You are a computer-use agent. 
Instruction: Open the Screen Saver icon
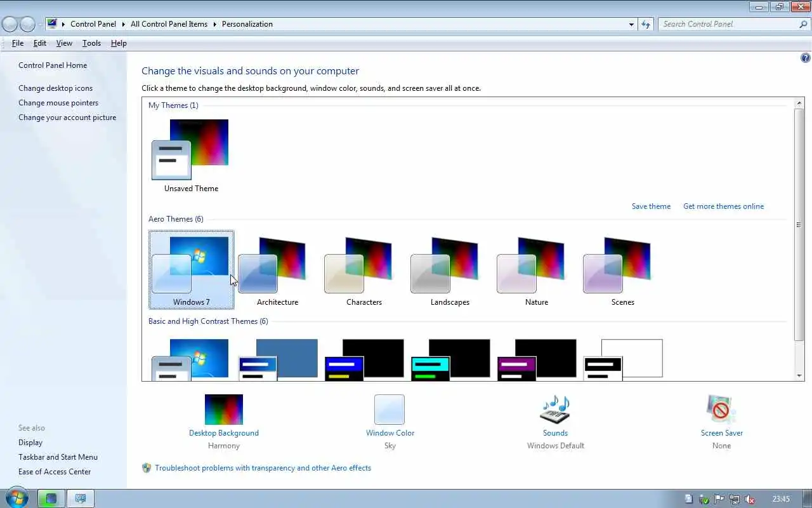pos(721,410)
